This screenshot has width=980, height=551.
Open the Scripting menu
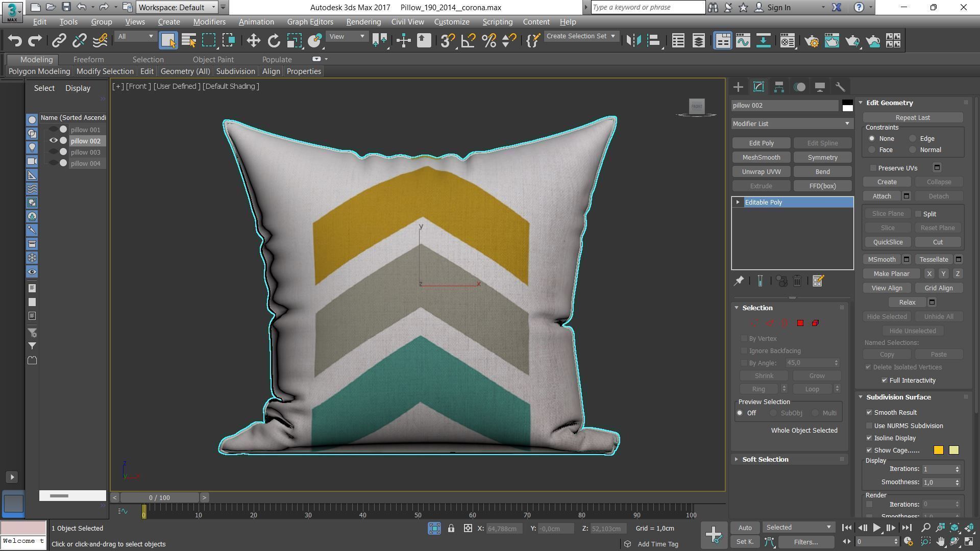click(497, 22)
